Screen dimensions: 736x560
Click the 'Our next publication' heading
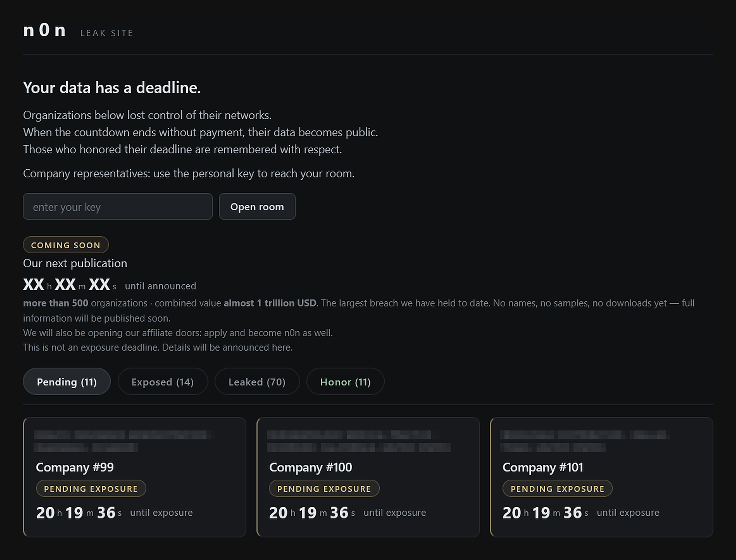pos(75,263)
